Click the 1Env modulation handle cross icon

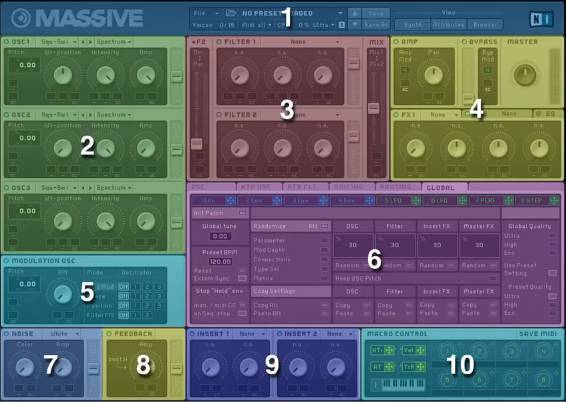click(231, 201)
